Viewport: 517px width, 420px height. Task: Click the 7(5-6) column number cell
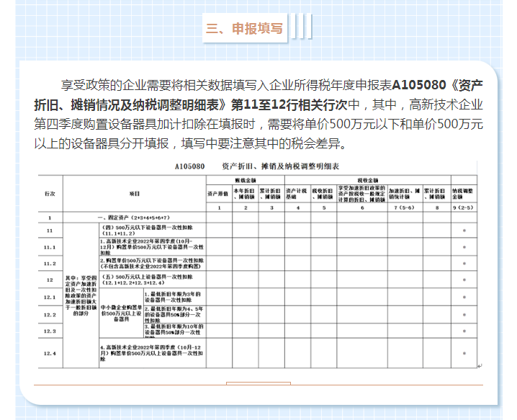[405, 207]
